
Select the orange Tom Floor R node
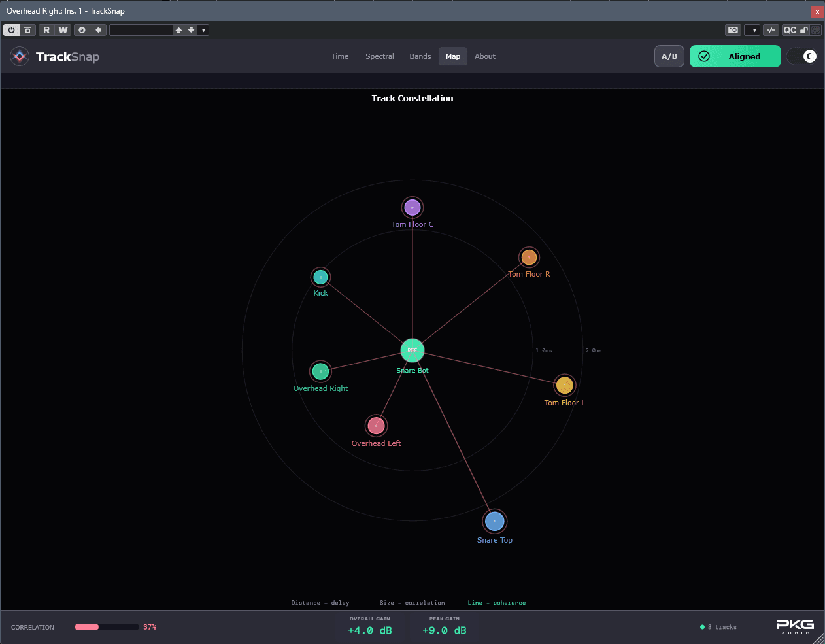[529, 258]
